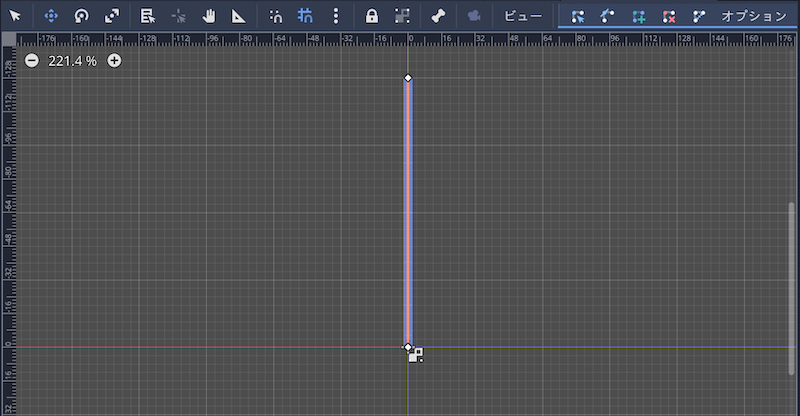The width and height of the screenshot is (800, 416).
Task: Click the greyed-out pivot point tool
Action: click(x=179, y=16)
